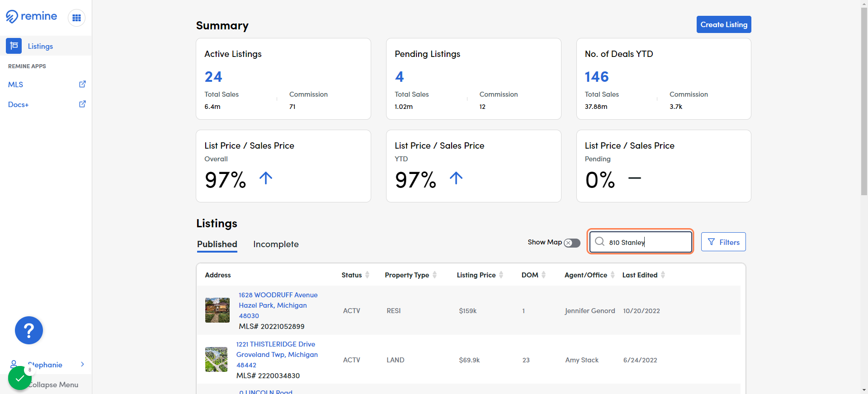868x394 pixels.
Task: Open the help question mark bubble
Action: pyautogui.click(x=29, y=330)
